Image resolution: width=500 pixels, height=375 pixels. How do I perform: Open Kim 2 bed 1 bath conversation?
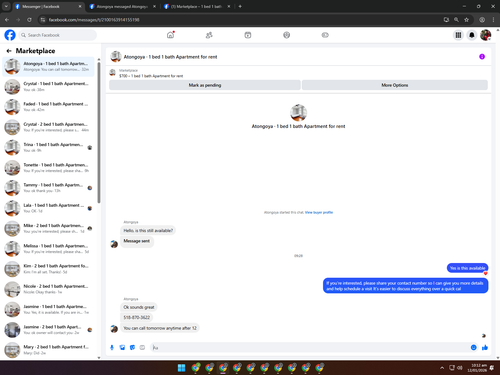[x=49, y=269]
